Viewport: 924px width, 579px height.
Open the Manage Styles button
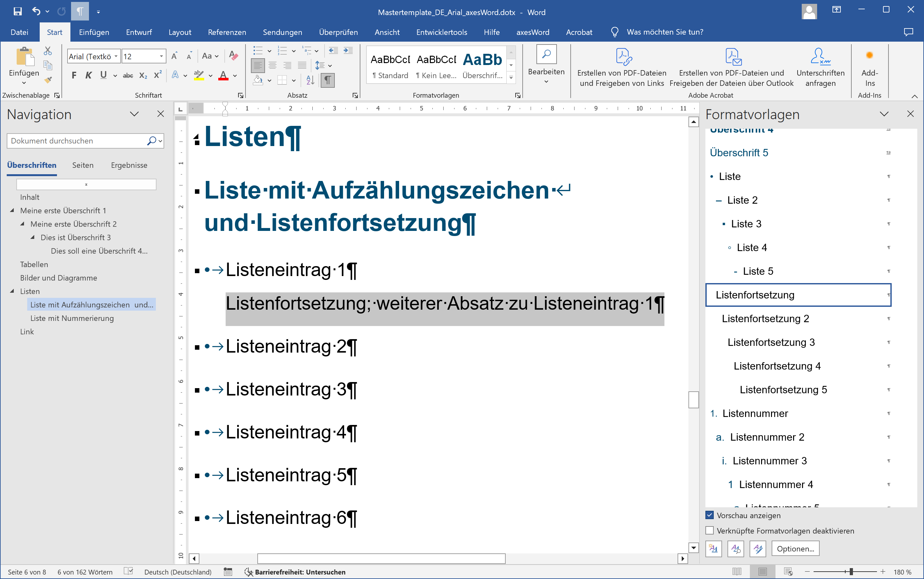[x=758, y=549]
